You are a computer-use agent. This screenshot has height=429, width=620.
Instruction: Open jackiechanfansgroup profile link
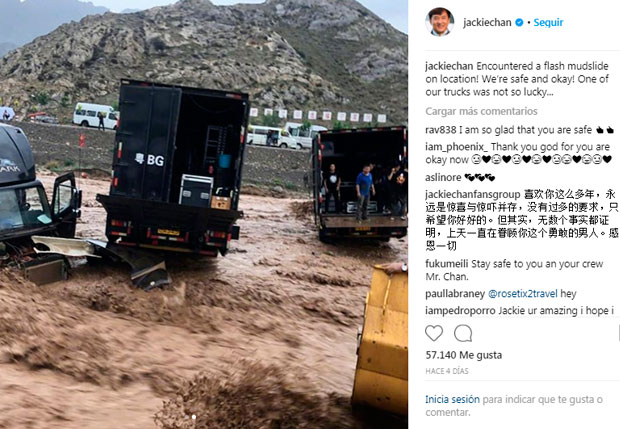[473, 195]
